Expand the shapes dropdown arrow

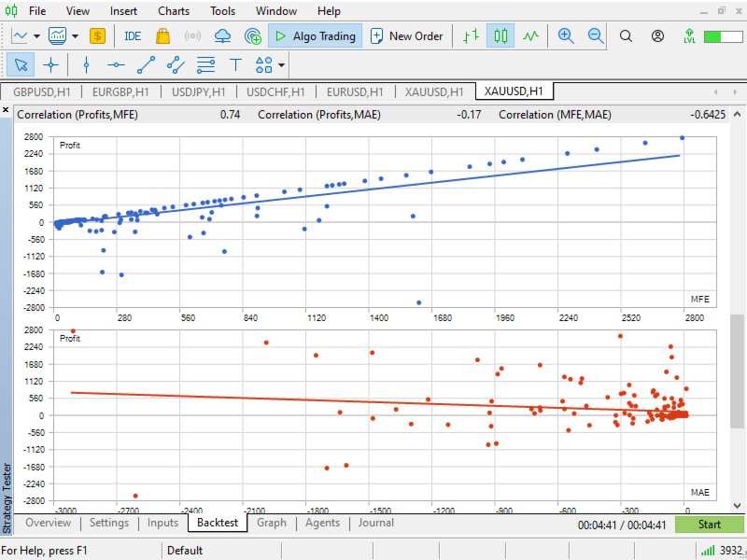282,65
